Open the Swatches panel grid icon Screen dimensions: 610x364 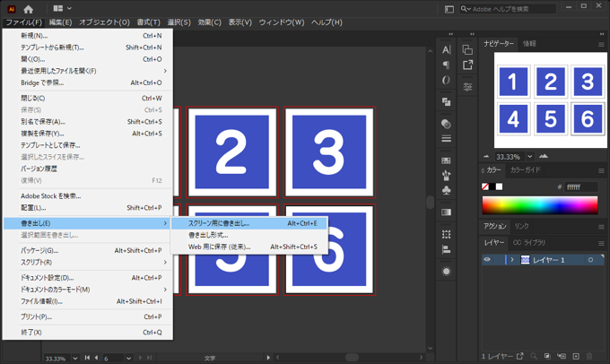(446, 160)
